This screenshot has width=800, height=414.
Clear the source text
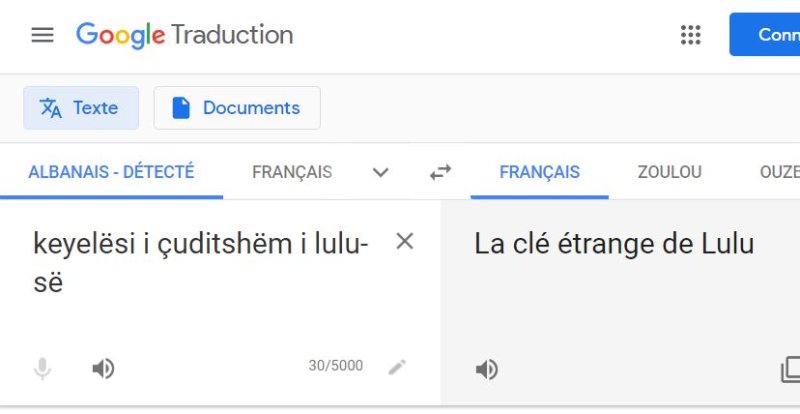point(404,241)
